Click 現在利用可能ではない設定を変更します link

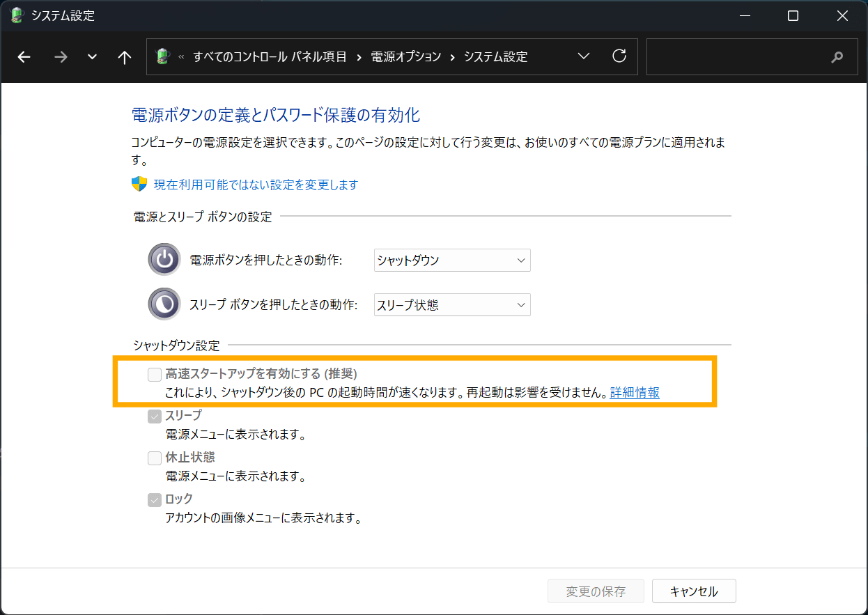click(254, 184)
